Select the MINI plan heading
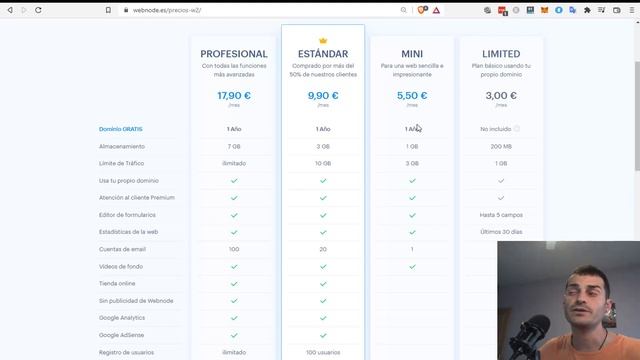The image size is (640, 360). (412, 54)
